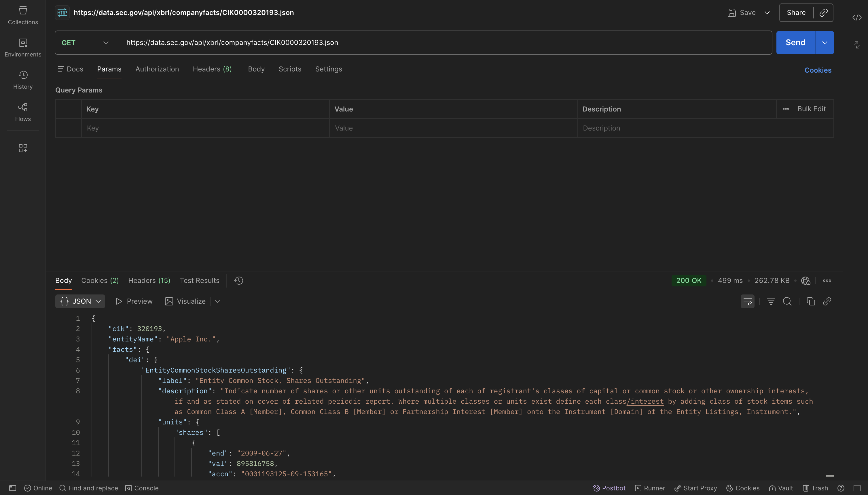Screen dimensions: 868x495
Task: Switch to the Docs tab
Action: point(70,69)
